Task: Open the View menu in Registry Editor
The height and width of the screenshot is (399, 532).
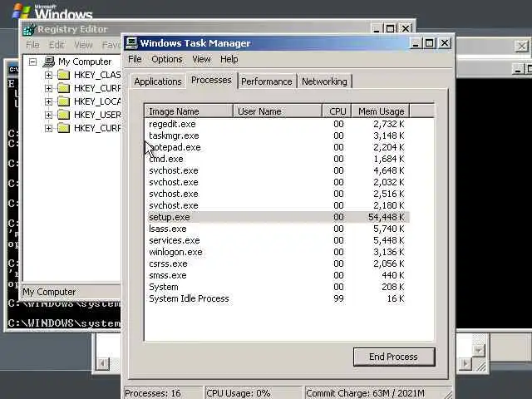Action: click(83, 45)
